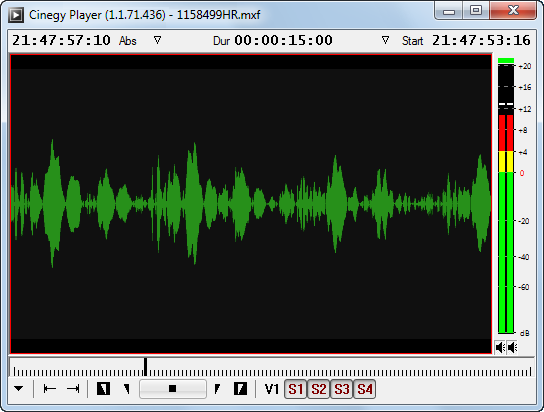544x412 pixels.
Task: Select the V1 video track label
Action: pyautogui.click(x=272, y=389)
